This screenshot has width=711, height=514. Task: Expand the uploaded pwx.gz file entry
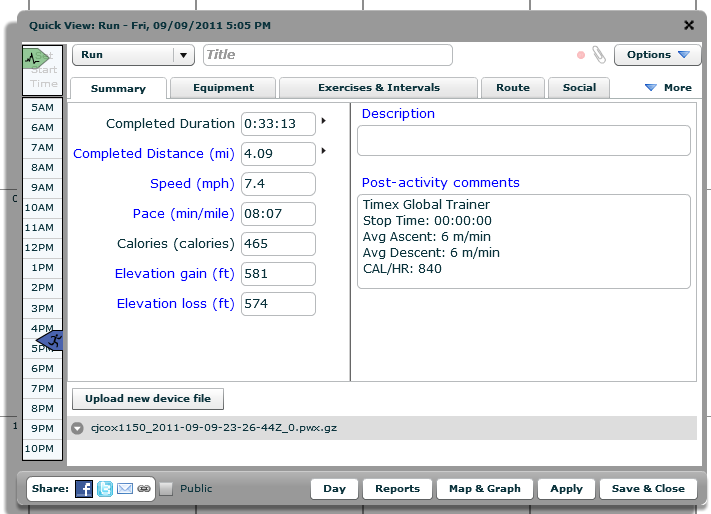[x=78, y=428]
